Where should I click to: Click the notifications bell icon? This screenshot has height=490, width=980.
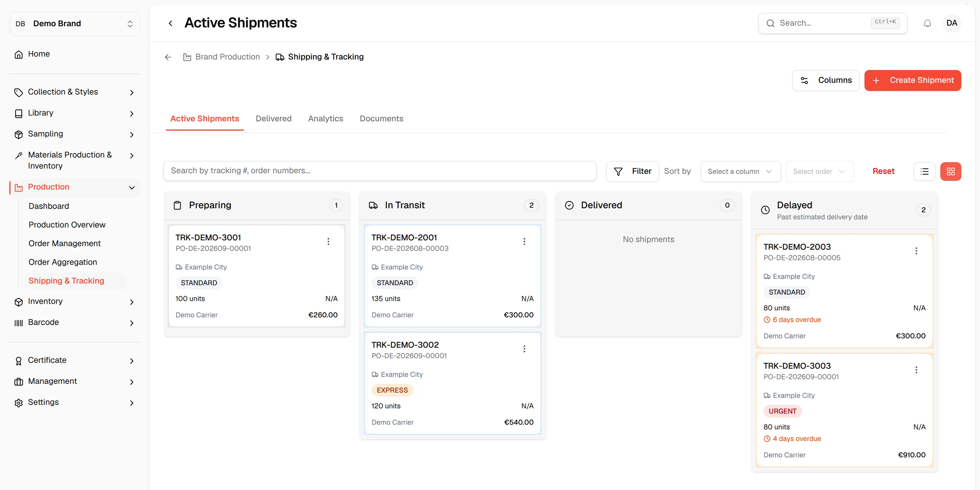tap(927, 23)
